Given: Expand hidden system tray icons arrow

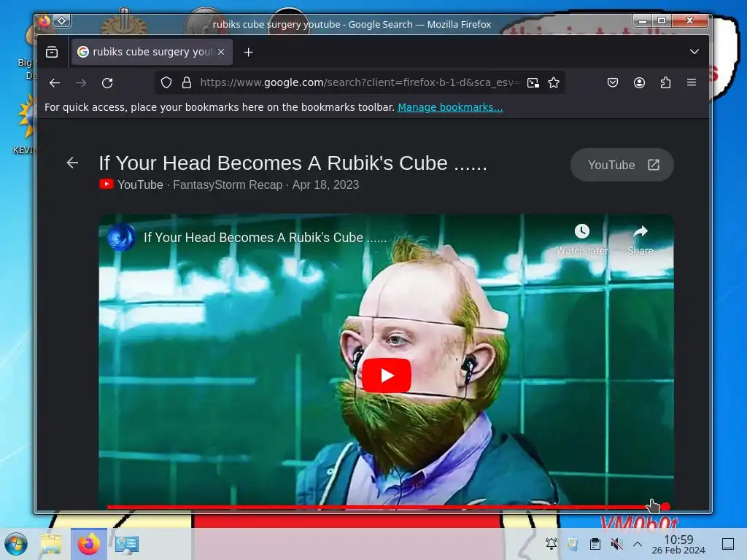Looking at the screenshot, I should [x=638, y=543].
